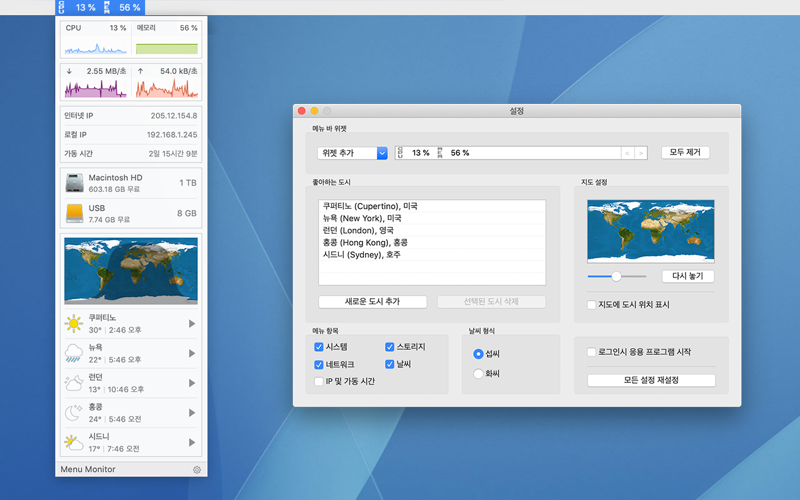The width and height of the screenshot is (800, 500).
Task: Toggle the 스토리지 checkbox
Action: [390, 347]
